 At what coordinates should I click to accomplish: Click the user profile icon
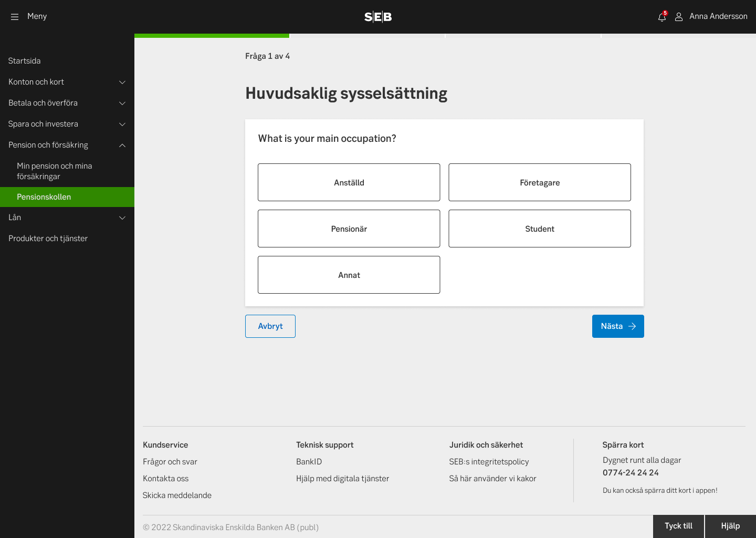[679, 17]
